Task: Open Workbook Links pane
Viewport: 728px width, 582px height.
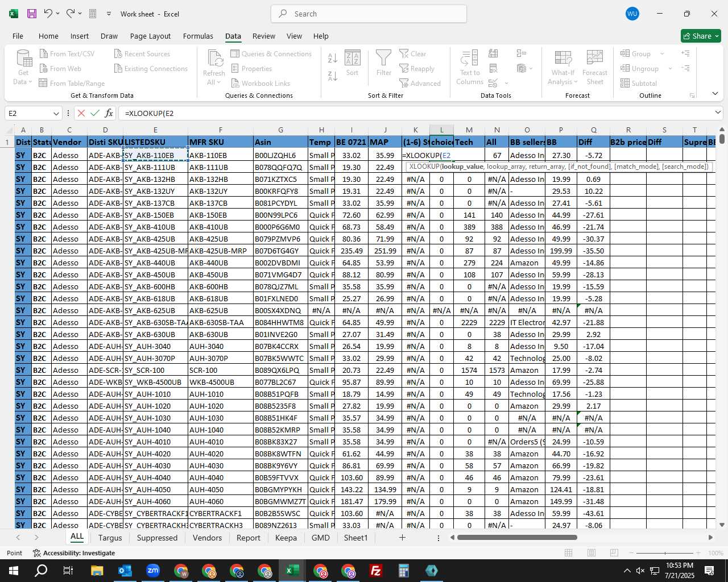Action: (x=260, y=84)
